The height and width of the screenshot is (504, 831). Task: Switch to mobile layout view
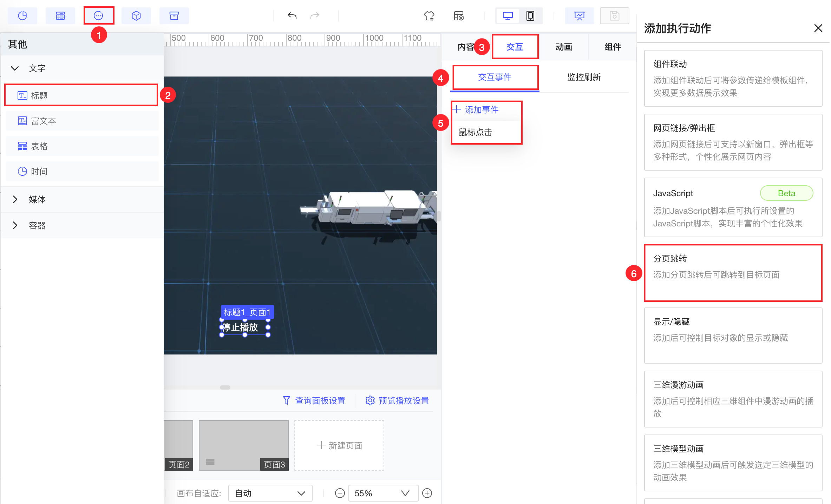[x=530, y=16]
